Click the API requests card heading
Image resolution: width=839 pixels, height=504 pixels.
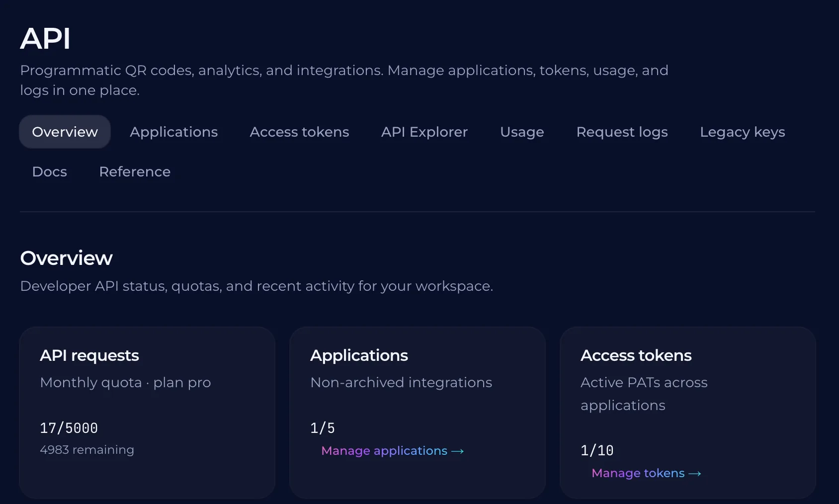coord(89,355)
